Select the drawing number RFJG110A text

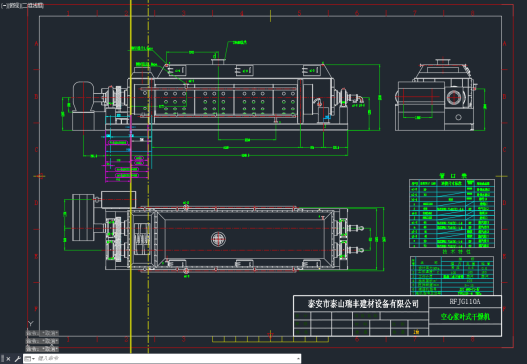465,301
